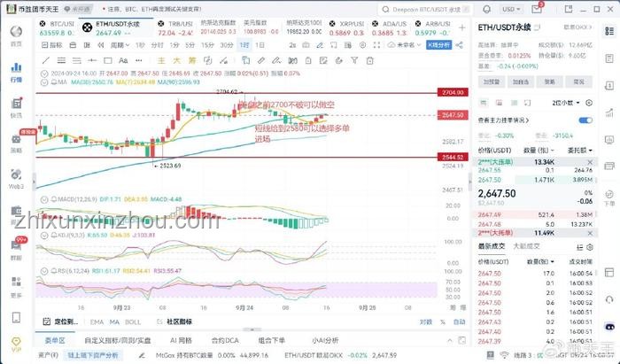Open the 2位小数 decimal precision dropdown
The image size is (620, 364).
pos(565,103)
